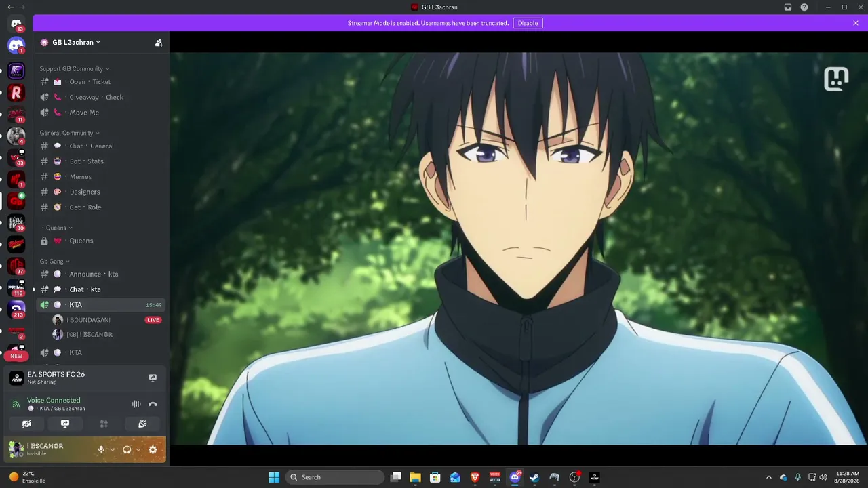
Task: Open Help icon in the title bar
Action: tap(804, 7)
